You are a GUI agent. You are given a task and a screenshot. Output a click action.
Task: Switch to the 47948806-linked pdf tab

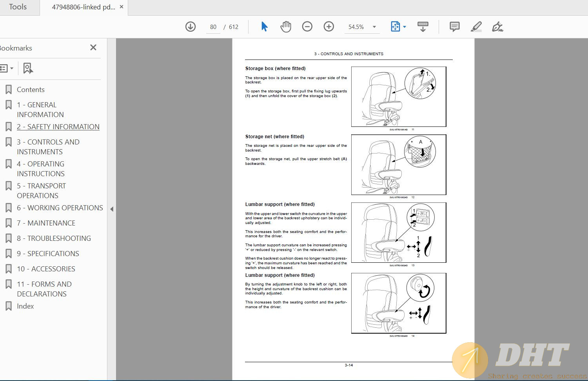[x=83, y=7]
